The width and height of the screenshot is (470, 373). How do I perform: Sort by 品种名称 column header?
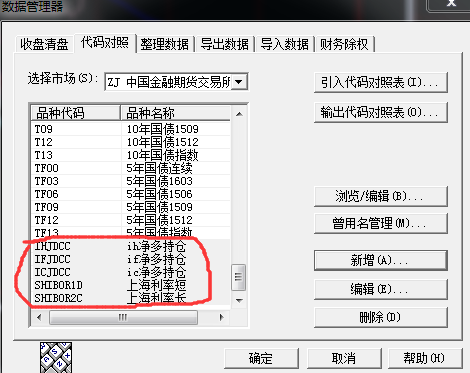click(176, 113)
